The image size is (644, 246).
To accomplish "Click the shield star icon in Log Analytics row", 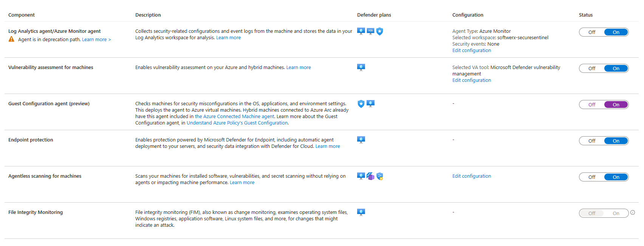I will (x=380, y=32).
